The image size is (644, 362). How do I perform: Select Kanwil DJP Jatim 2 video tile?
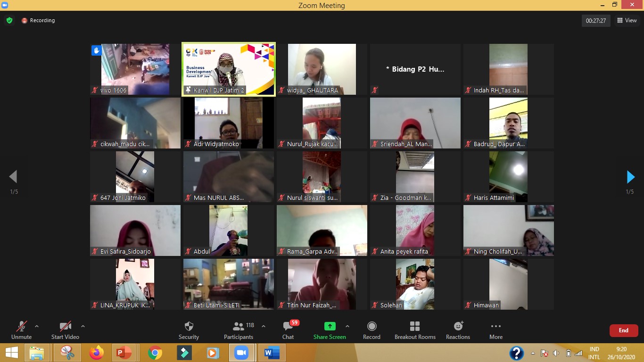coord(229,69)
